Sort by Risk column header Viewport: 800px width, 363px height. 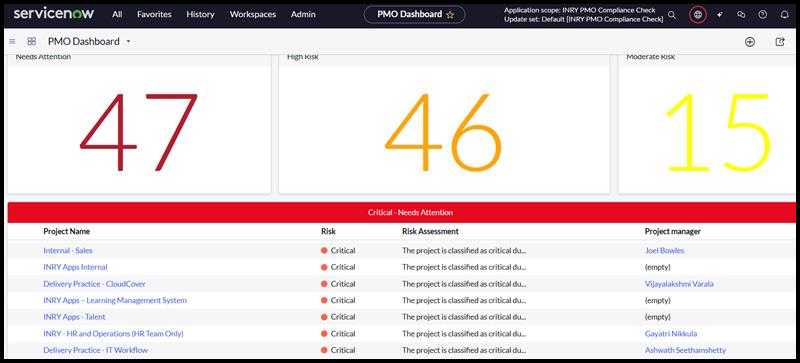328,231
